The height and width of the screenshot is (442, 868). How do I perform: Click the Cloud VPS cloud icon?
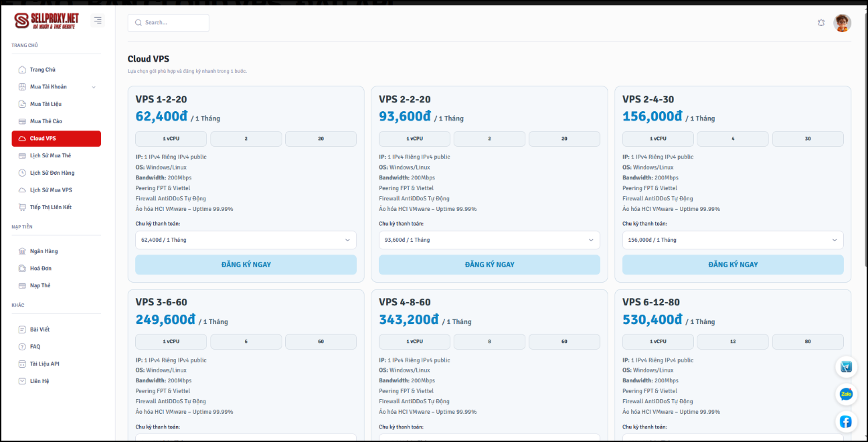tap(22, 139)
